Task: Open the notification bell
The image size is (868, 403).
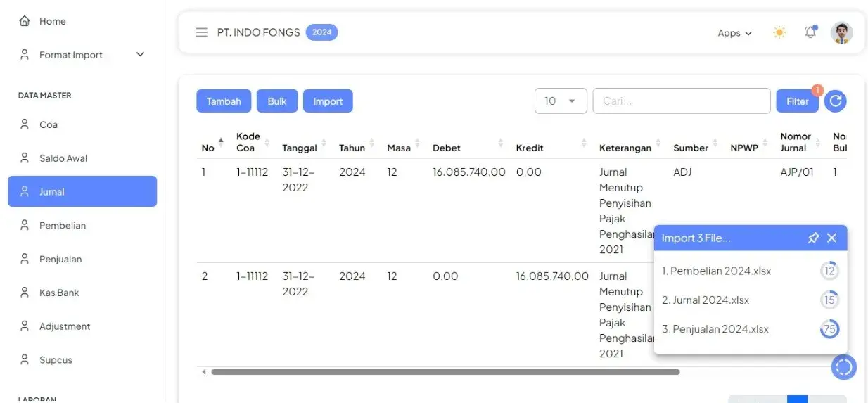Action: pyautogui.click(x=811, y=32)
